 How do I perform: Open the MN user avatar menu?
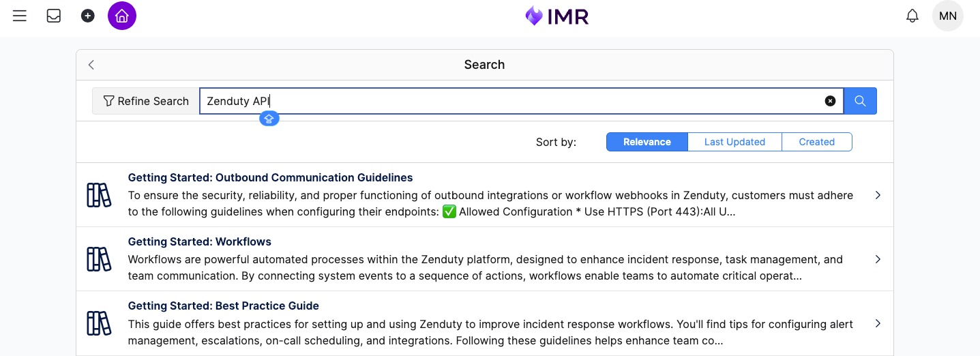coord(948,16)
